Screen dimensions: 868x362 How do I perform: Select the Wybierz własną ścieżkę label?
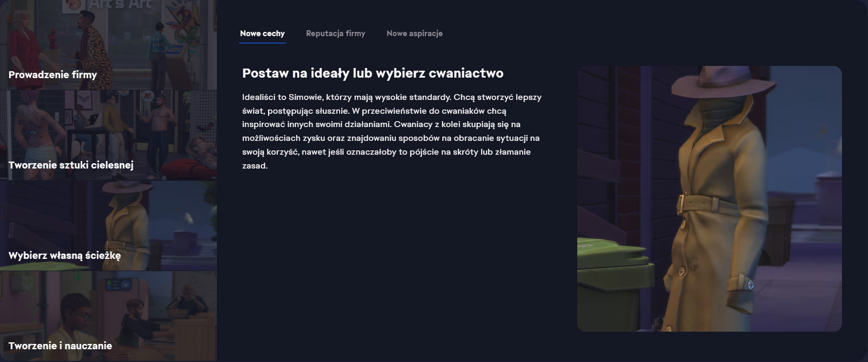[64, 256]
